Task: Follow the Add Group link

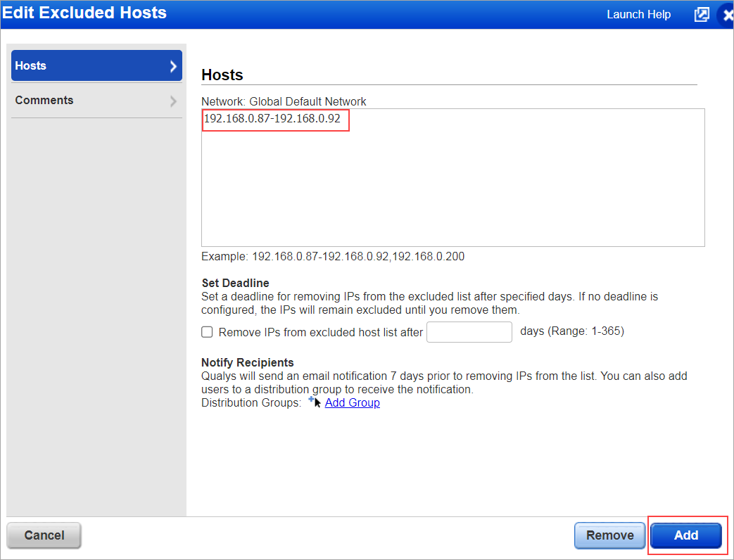Action: click(x=352, y=402)
